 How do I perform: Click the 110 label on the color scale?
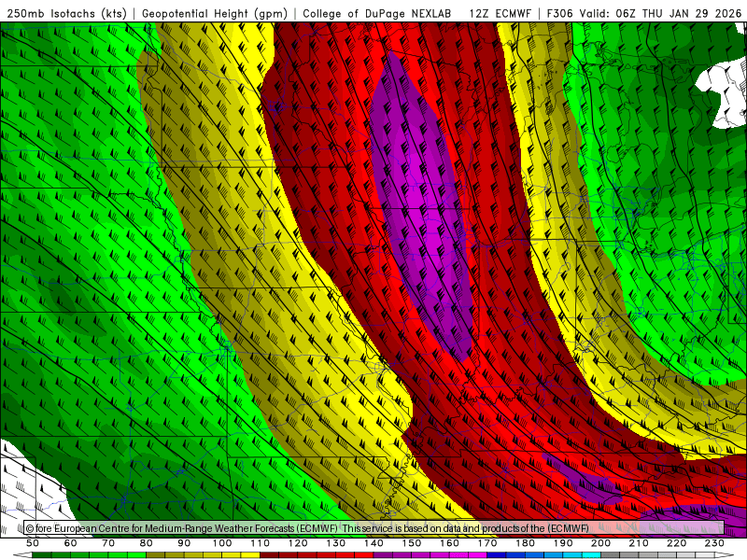point(261,543)
